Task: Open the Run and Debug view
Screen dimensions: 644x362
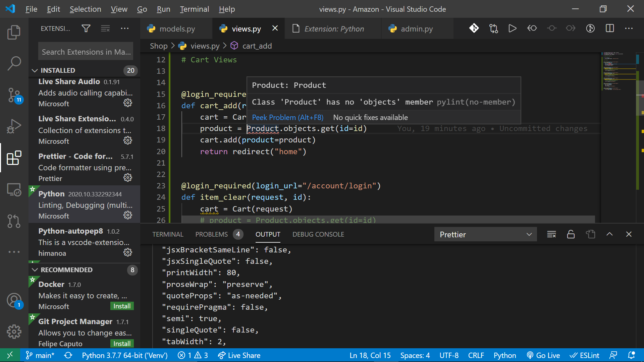Action: click(14, 127)
